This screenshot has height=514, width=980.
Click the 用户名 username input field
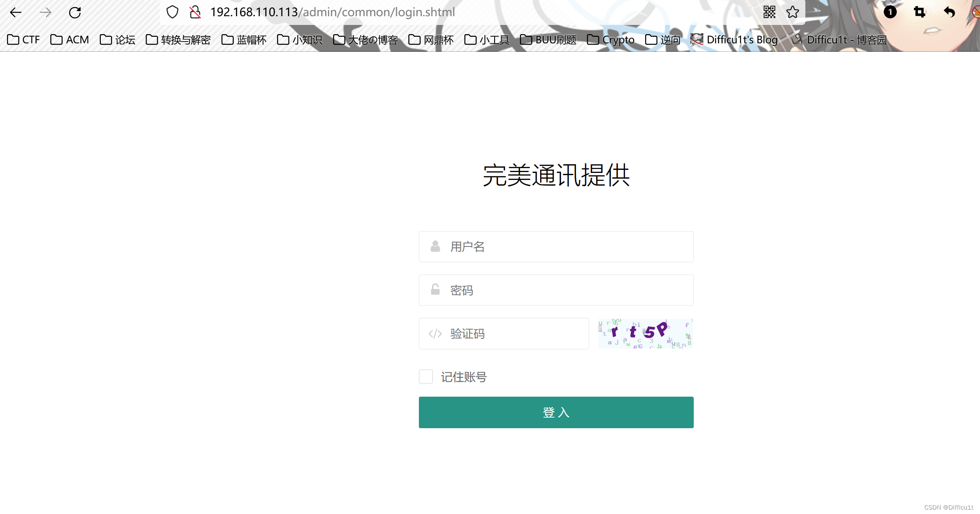click(556, 246)
